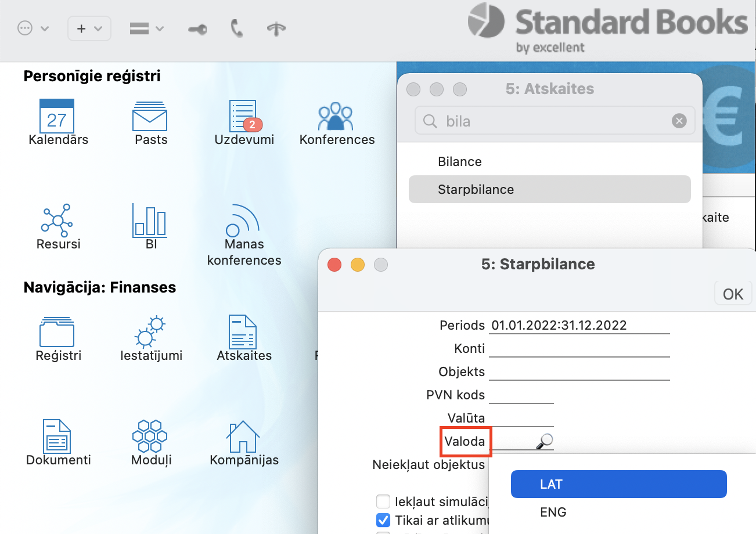This screenshot has height=534, width=756.
Task: Open the Kalendārs calendar icon
Action: pyautogui.click(x=57, y=116)
